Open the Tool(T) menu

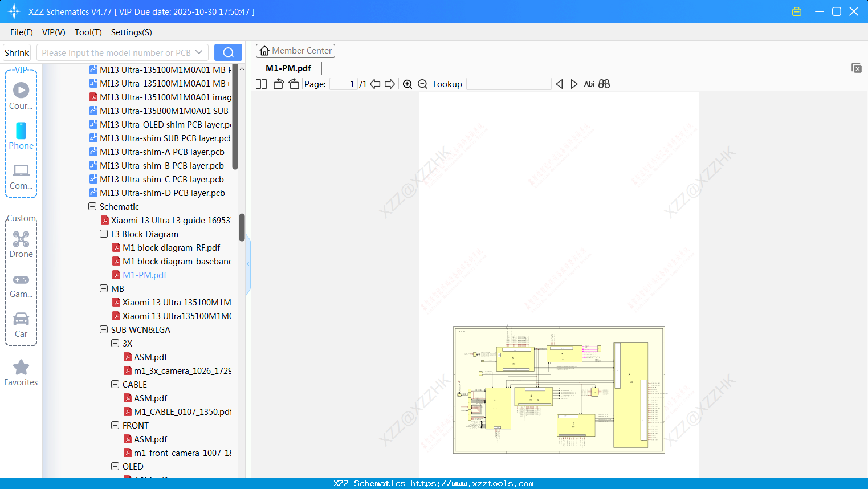[88, 32]
